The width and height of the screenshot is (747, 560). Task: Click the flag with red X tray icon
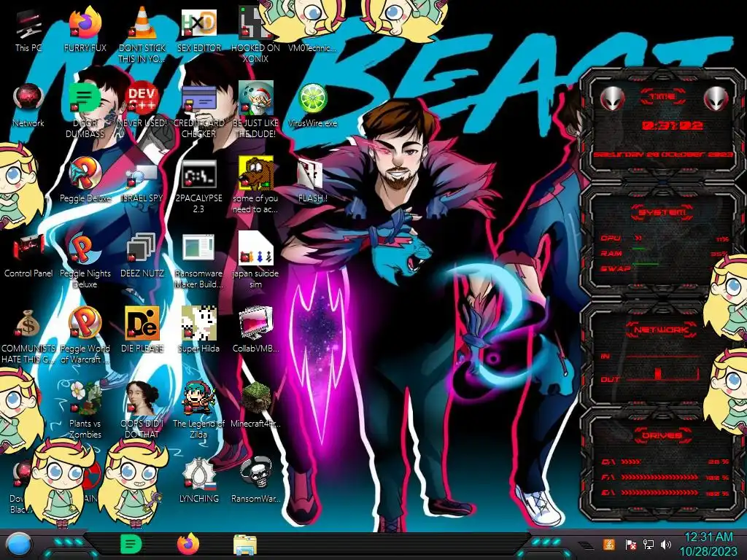[631, 544]
